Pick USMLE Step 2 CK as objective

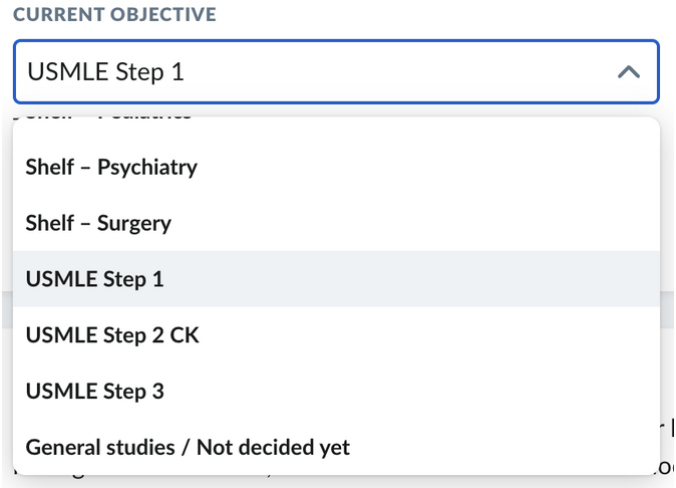(112, 335)
